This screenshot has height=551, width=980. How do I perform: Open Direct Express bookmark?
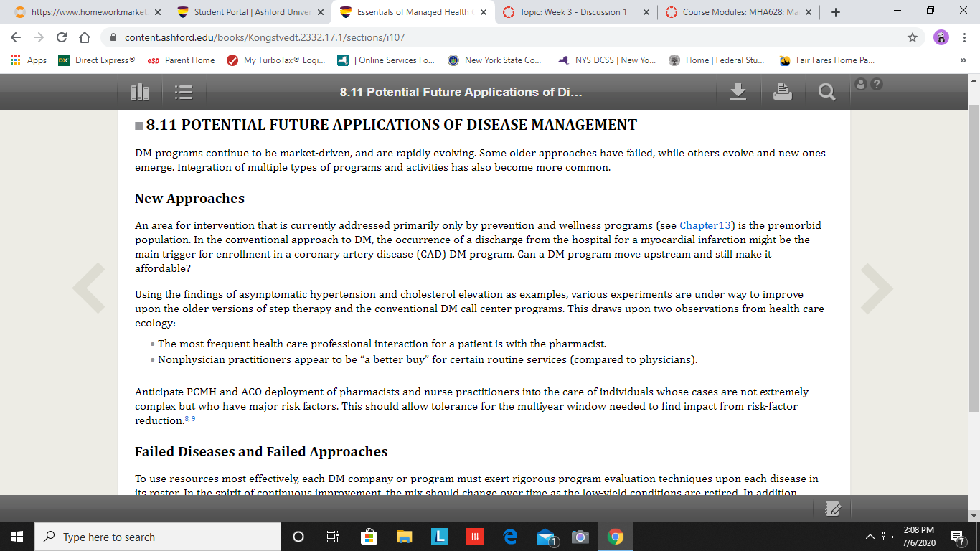coord(96,60)
